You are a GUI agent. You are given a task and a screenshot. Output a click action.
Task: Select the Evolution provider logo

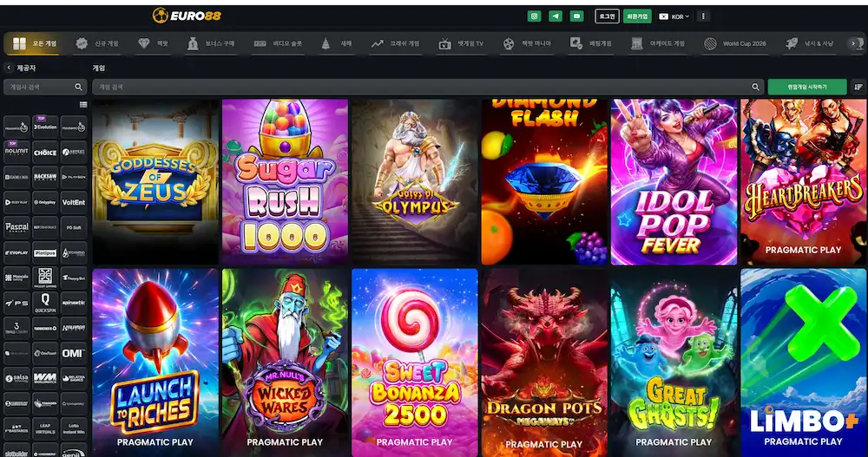45,127
